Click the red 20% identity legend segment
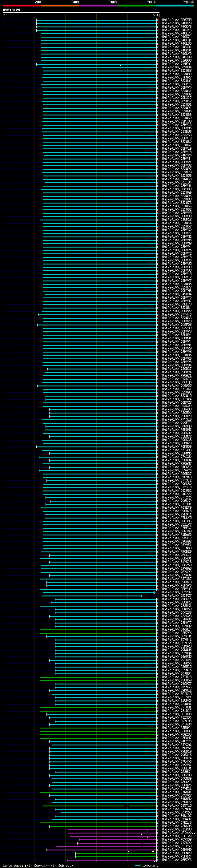The image size is (197, 868). coord(22,6)
